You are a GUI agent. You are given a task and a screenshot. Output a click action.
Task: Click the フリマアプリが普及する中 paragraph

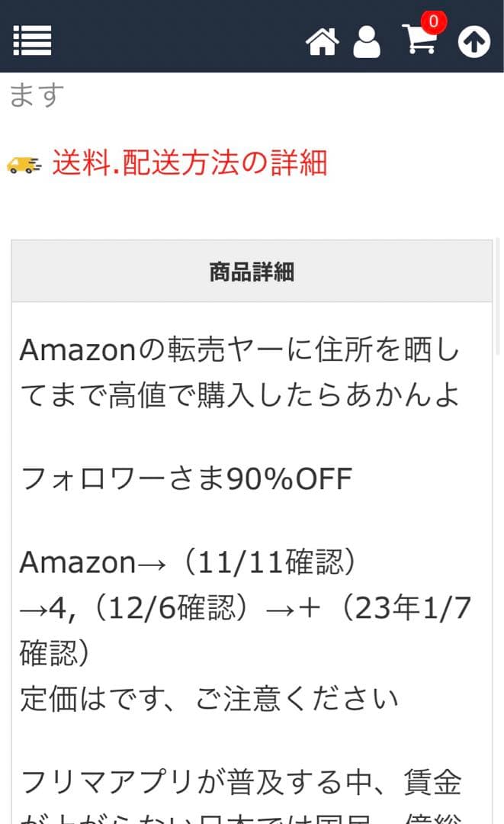239,783
